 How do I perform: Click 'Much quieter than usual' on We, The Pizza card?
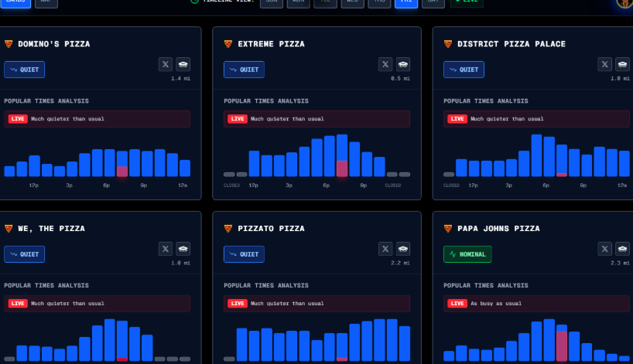(x=67, y=304)
